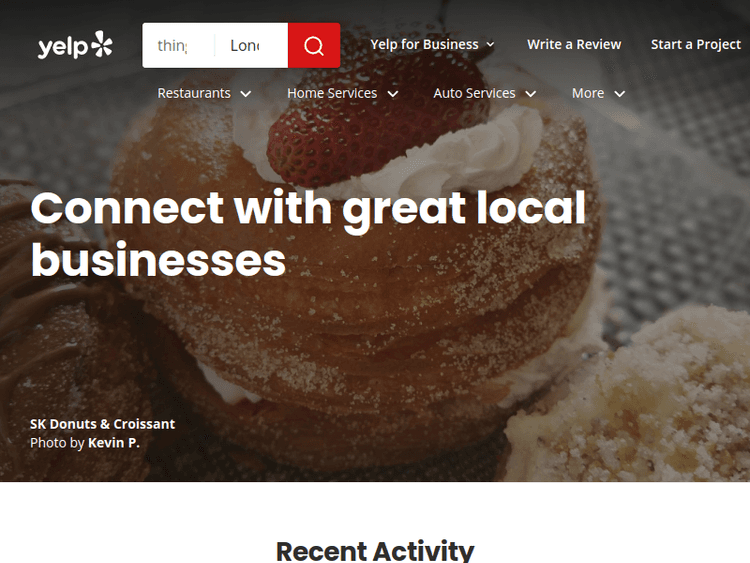Expand the Auto Services dropdown

point(485,93)
